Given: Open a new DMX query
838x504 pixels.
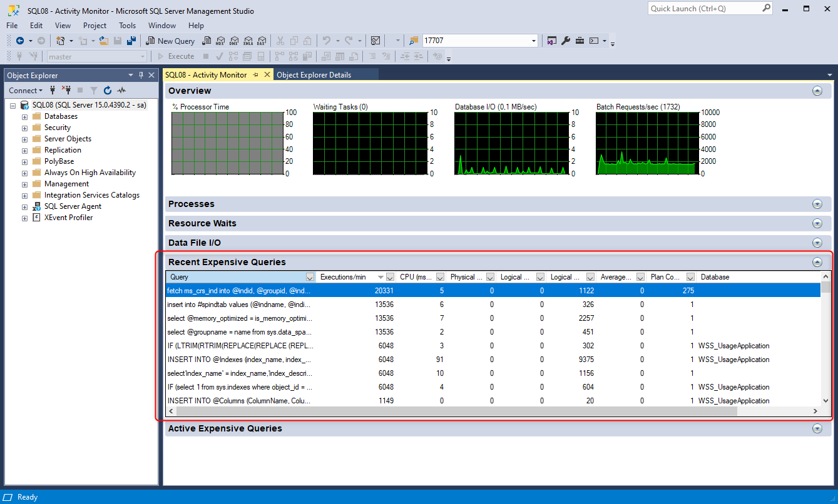Looking at the screenshot, I should (234, 41).
